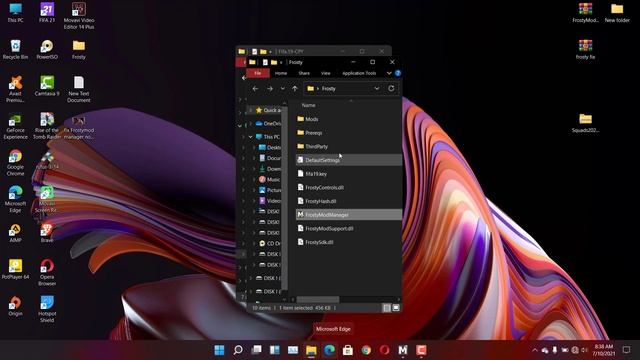640x360 pixels.
Task: Open the Home ribbon tab
Action: point(281,73)
